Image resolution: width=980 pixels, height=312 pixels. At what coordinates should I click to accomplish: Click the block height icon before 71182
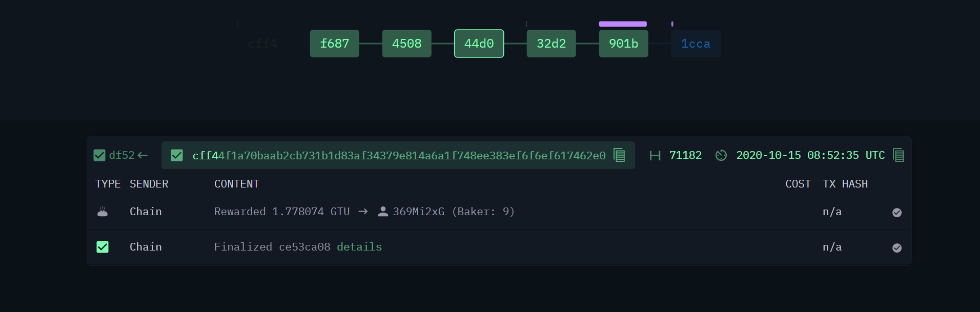coord(655,155)
